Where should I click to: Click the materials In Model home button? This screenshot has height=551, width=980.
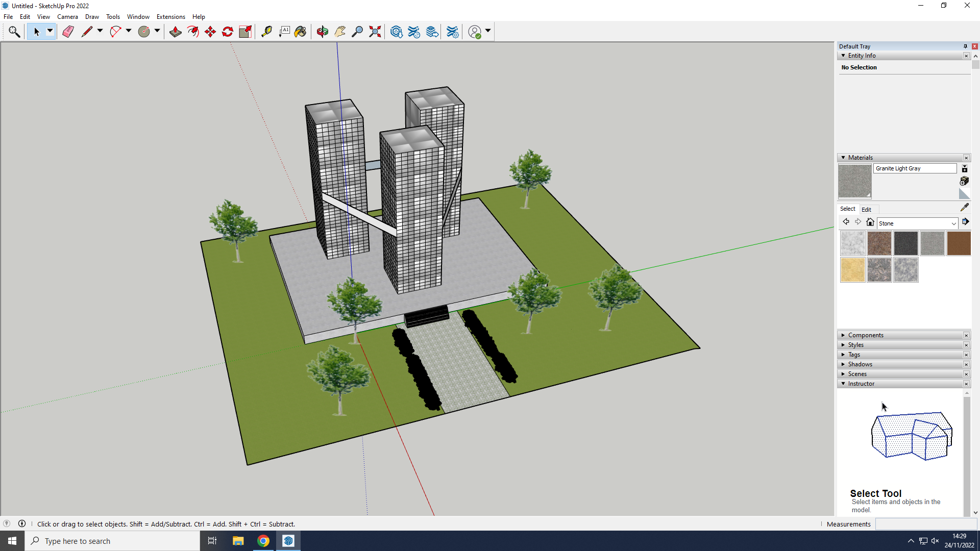click(x=870, y=222)
